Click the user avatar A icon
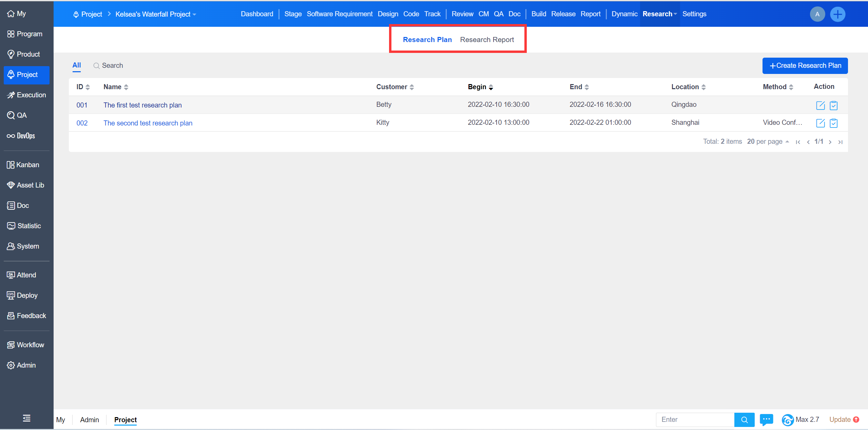868x430 pixels. tap(817, 14)
